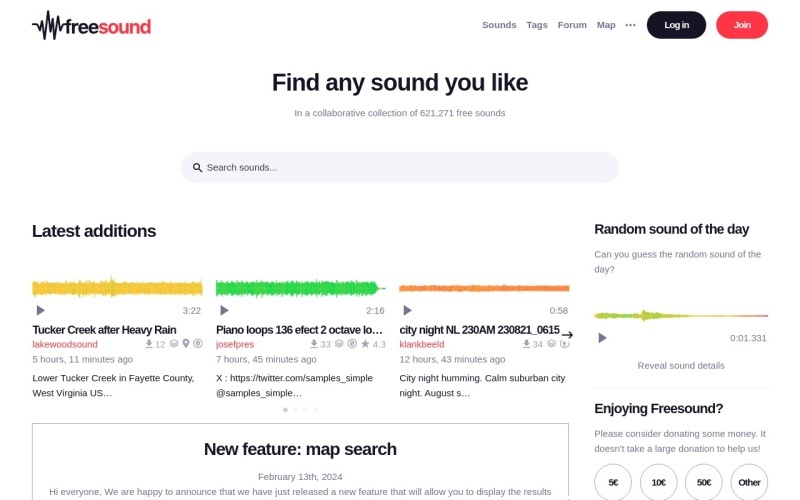800x500 pixels.
Task: Click the Freesound waveform logo
Action: tap(91, 26)
